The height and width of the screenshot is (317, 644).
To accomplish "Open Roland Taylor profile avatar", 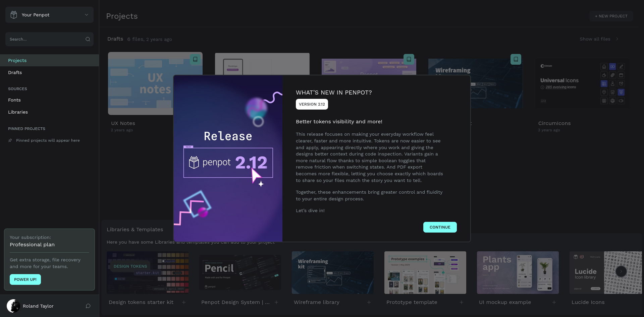I will click(x=13, y=306).
